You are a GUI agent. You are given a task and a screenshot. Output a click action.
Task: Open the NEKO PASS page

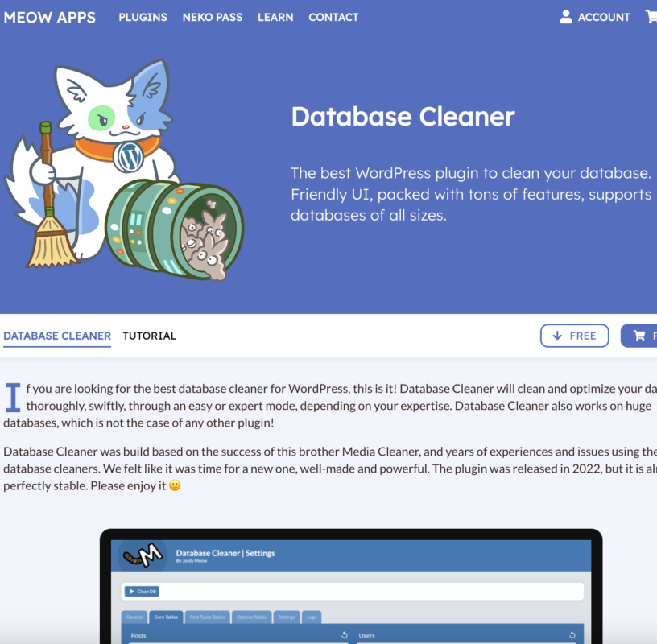(212, 17)
